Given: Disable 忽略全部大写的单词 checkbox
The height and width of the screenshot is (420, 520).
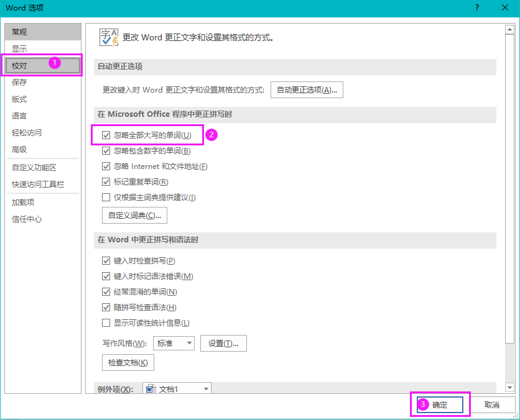Looking at the screenshot, I should pos(106,134).
